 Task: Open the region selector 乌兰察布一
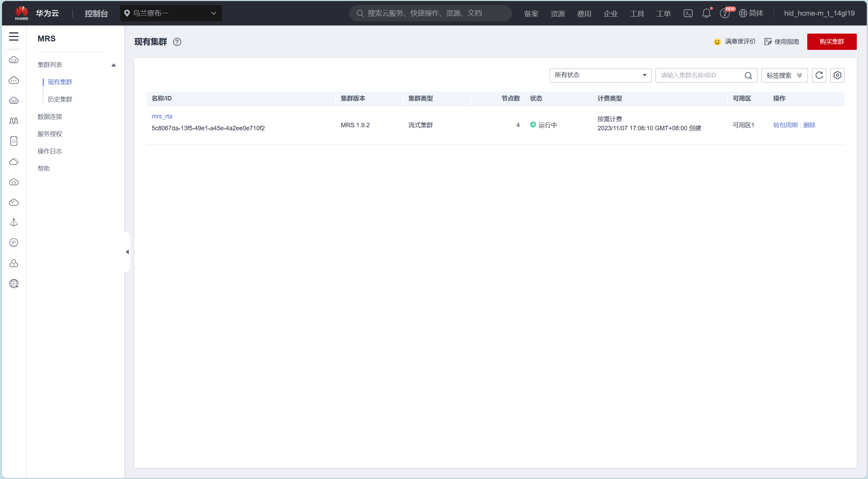click(171, 13)
